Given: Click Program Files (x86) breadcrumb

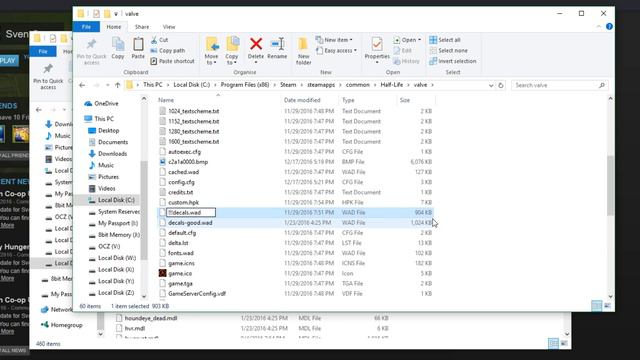Looking at the screenshot, I should pyautogui.click(x=245, y=85).
